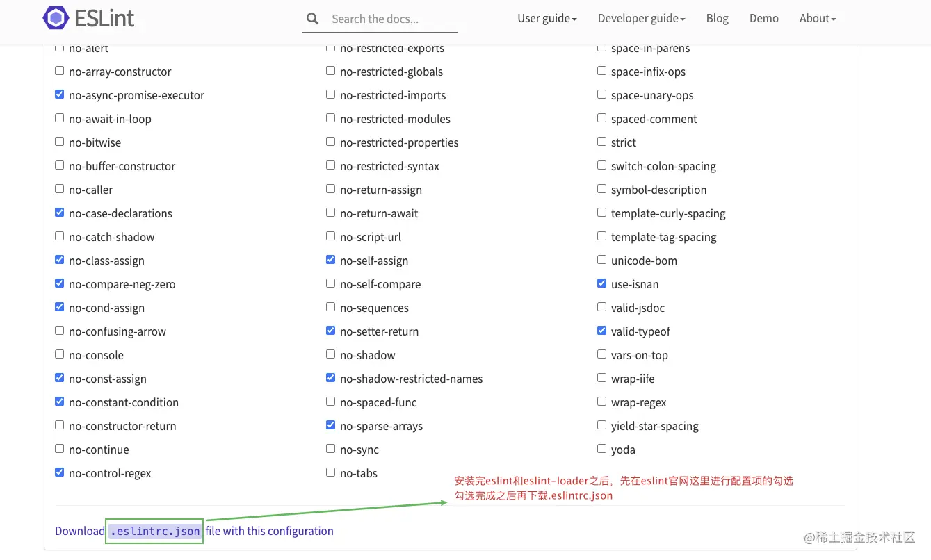Uncheck the no-control-regex checkbox
931x560 pixels.
pyautogui.click(x=59, y=472)
